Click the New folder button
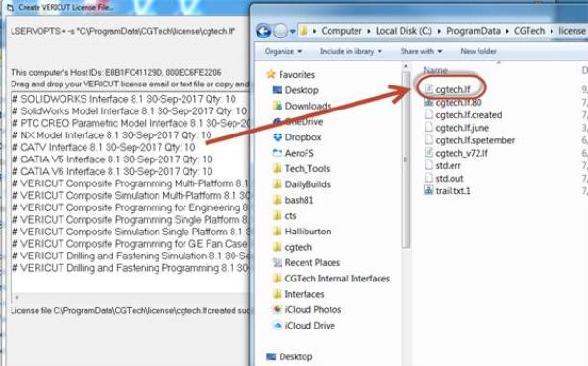This screenshot has height=366, width=588. (x=478, y=51)
